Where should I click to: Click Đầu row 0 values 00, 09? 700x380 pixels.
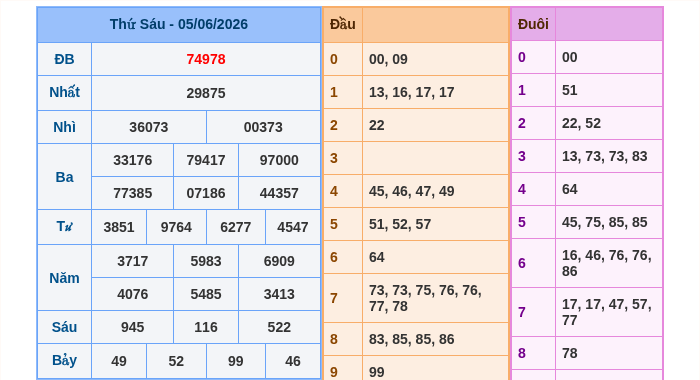(x=388, y=59)
